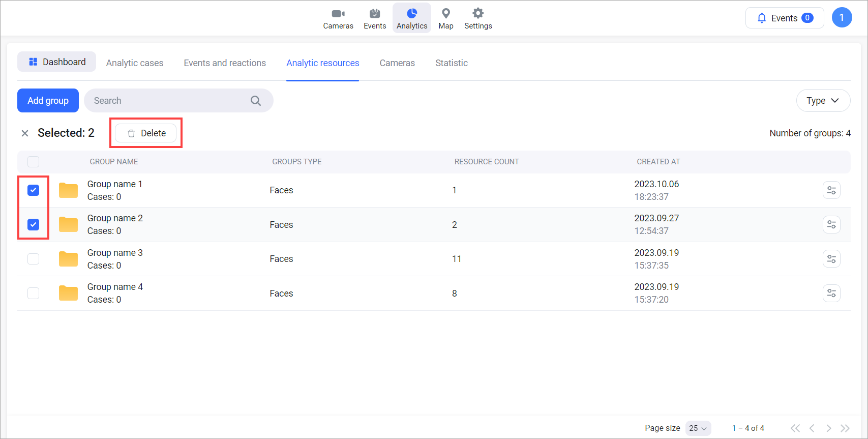Clear selection with the X icon
The width and height of the screenshot is (868, 439).
[25, 133]
